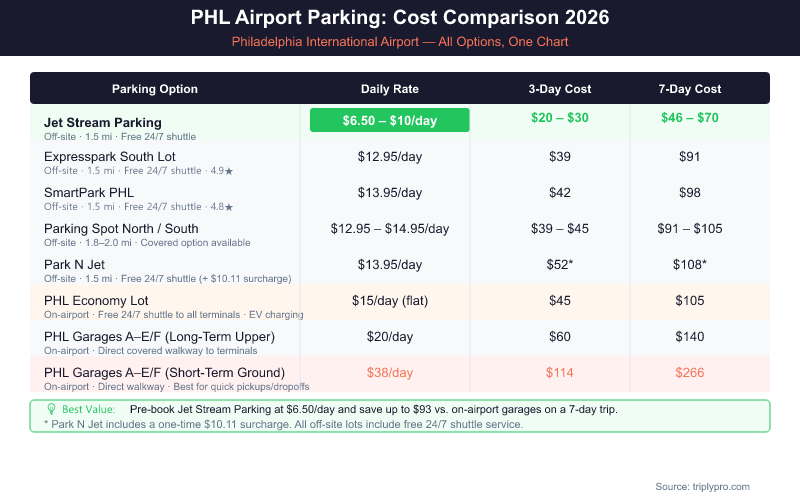Click the red $38/day rate
Image resolution: width=800 pixels, height=500 pixels.
(x=389, y=373)
